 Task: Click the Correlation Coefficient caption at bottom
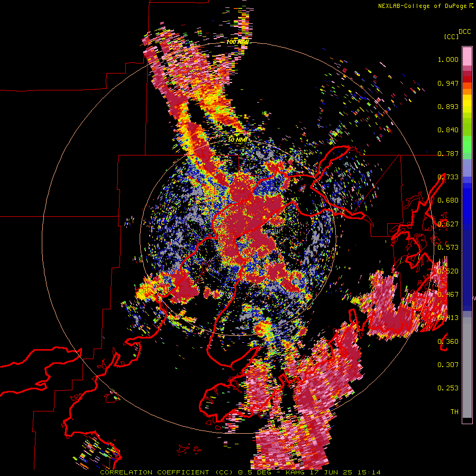pyautogui.click(x=240, y=472)
